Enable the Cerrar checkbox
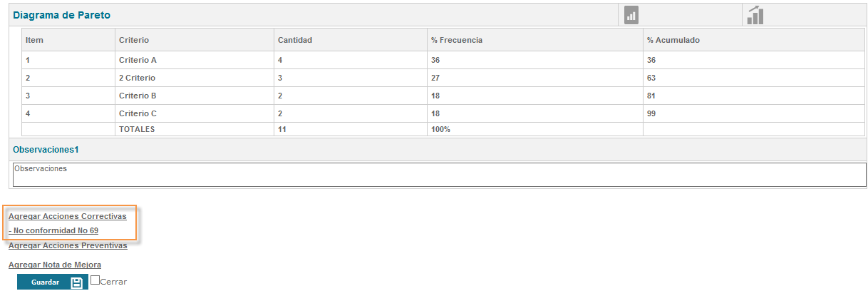The width and height of the screenshot is (868, 296). 95,280
